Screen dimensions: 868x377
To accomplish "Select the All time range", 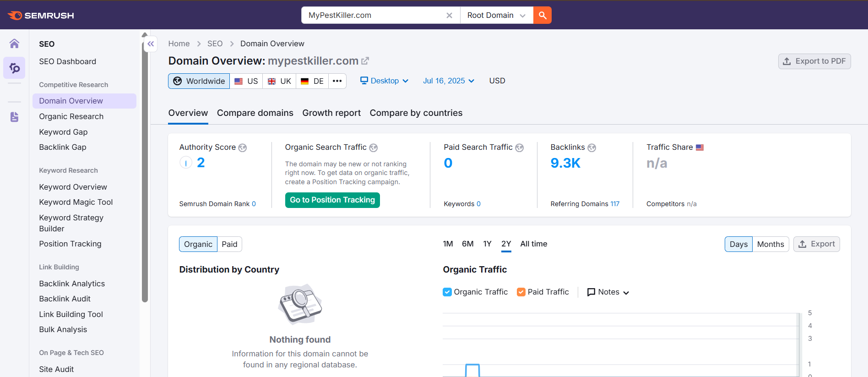I will click(534, 244).
